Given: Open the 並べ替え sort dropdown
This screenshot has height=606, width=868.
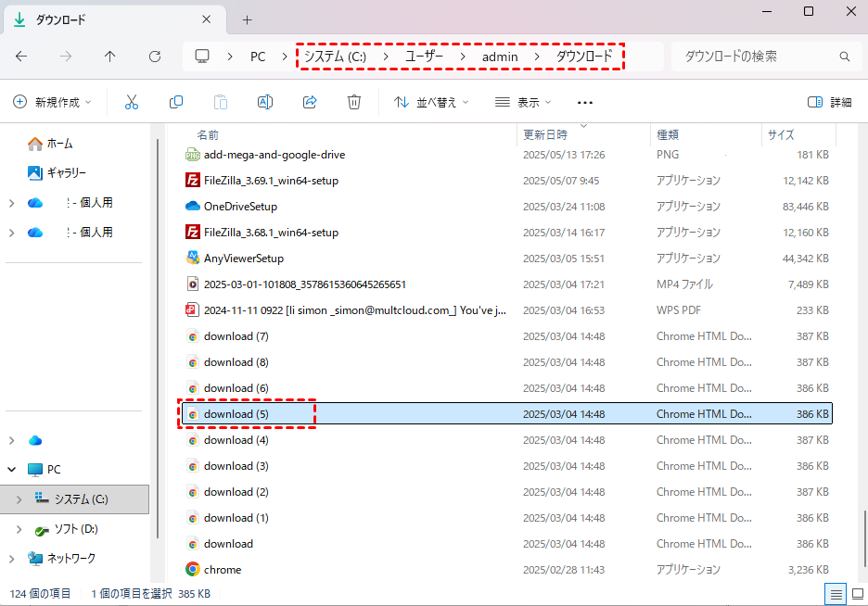Looking at the screenshot, I should click(x=431, y=102).
